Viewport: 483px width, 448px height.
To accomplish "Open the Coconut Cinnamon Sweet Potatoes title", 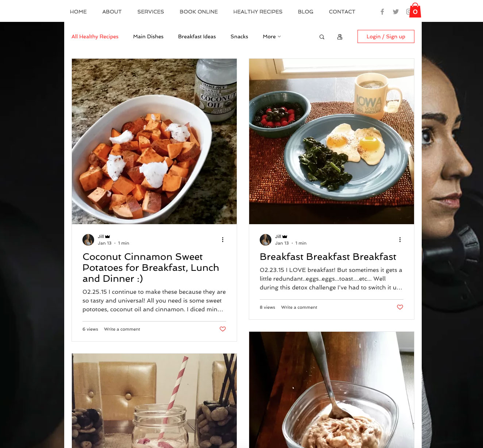I will (151, 268).
